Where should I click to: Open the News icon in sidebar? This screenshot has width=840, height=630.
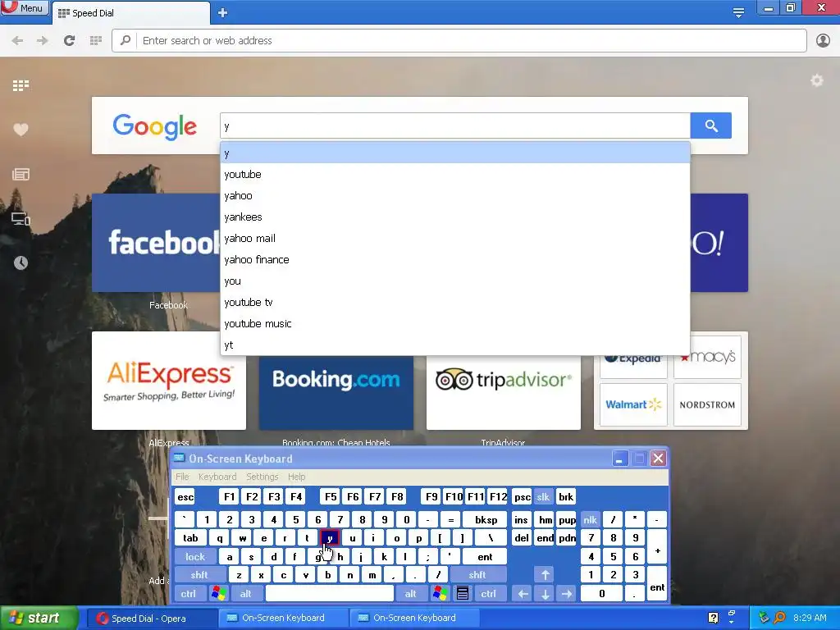(21, 174)
